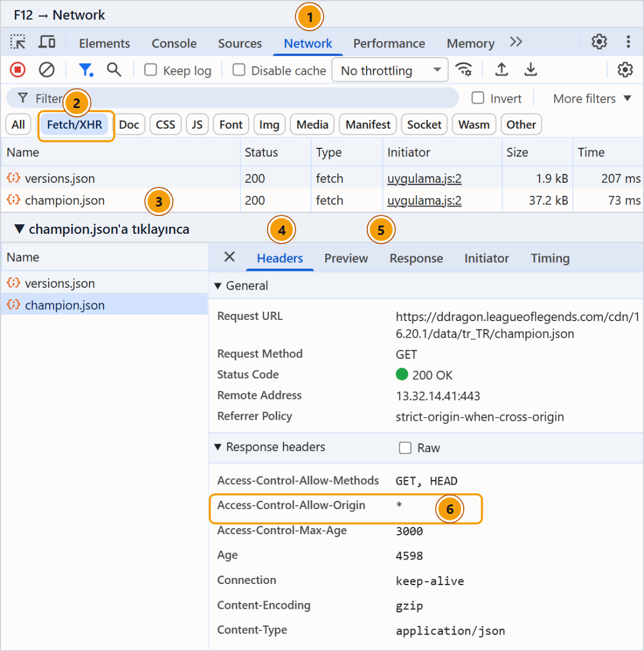This screenshot has width=644, height=651.
Task: Clear the network log
Action: [46, 70]
